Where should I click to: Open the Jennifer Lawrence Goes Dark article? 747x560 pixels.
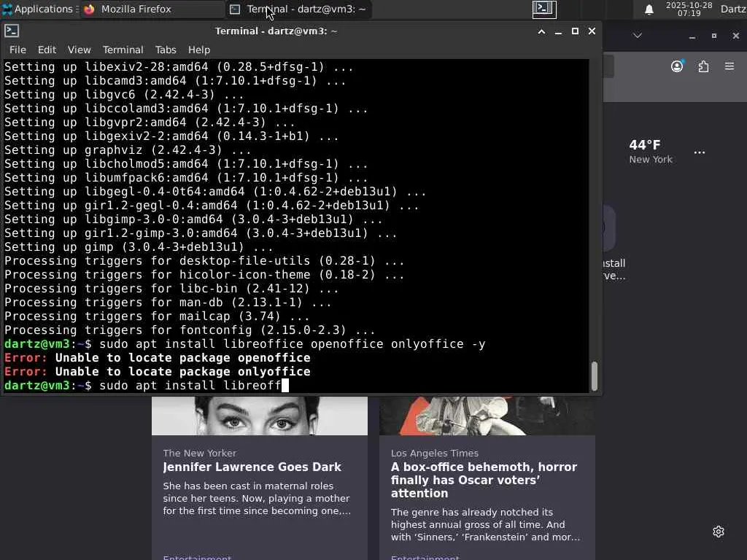click(x=252, y=467)
